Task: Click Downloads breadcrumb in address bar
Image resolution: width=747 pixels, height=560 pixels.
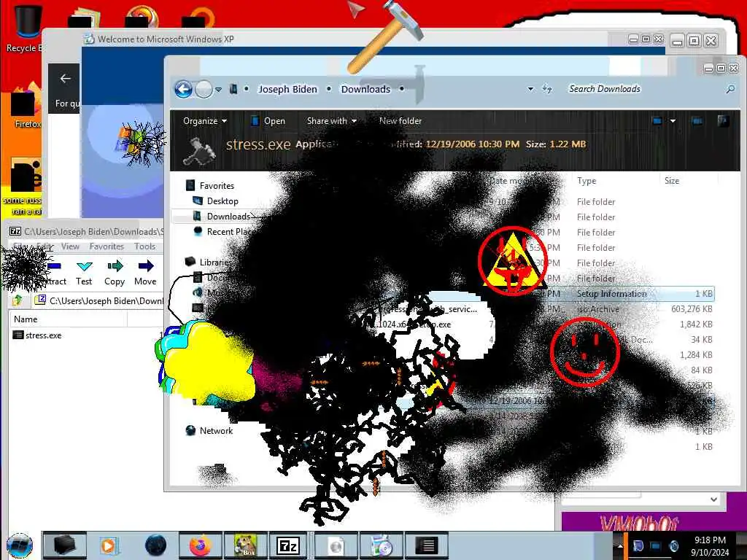Action: 366,89
